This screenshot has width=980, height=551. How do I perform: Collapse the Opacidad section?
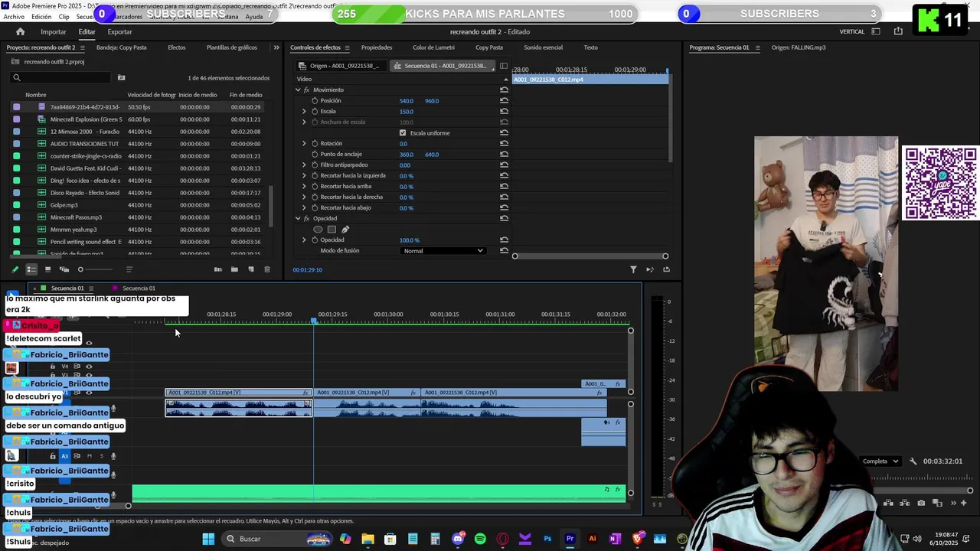(x=298, y=218)
